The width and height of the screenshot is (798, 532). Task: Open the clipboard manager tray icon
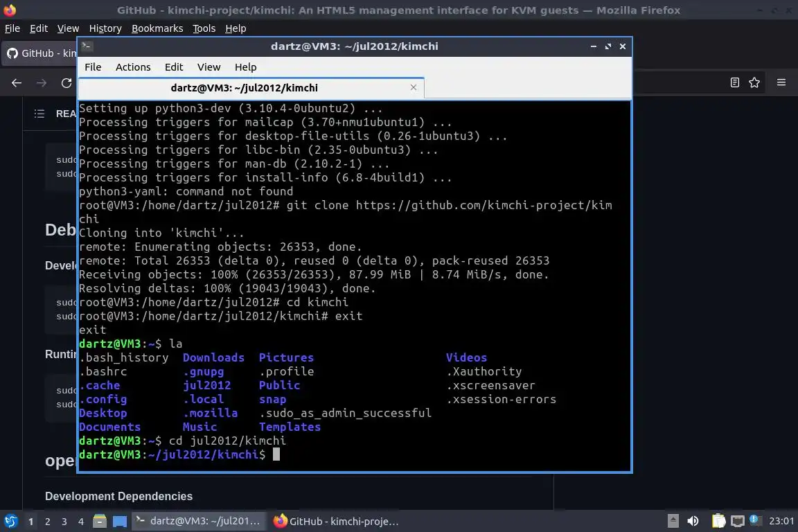point(718,521)
